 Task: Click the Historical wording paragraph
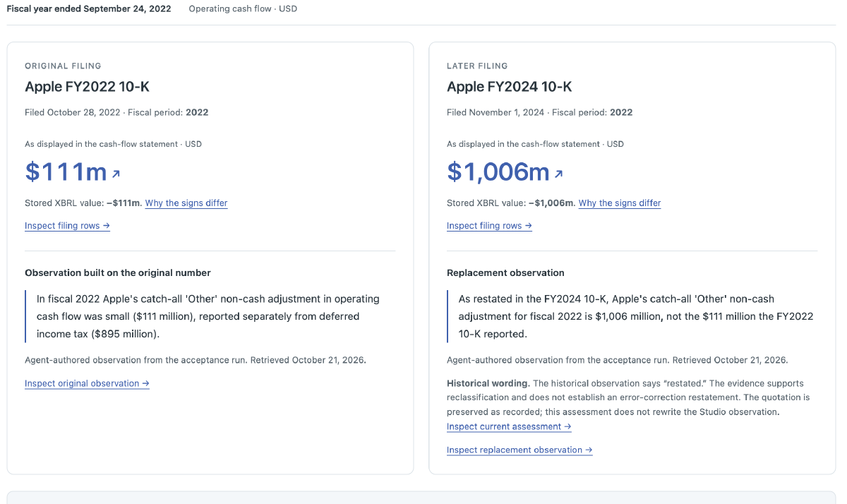click(x=628, y=397)
